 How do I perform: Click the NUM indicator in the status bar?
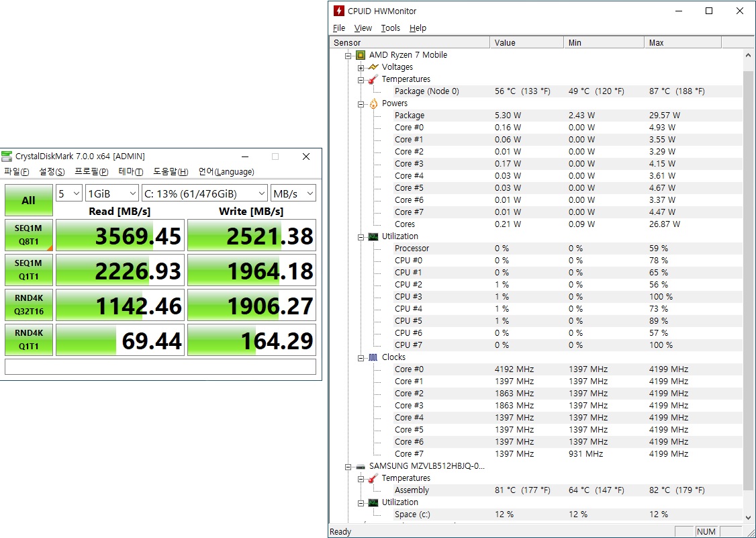706,532
